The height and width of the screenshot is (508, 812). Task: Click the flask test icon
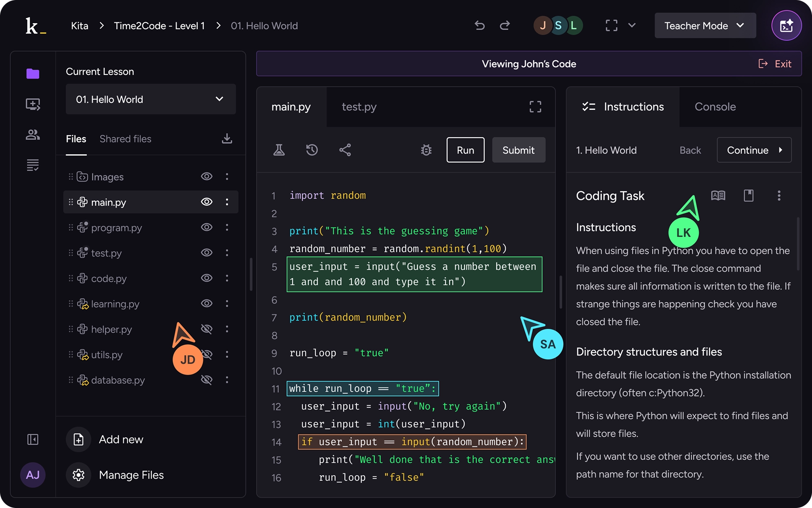point(279,150)
